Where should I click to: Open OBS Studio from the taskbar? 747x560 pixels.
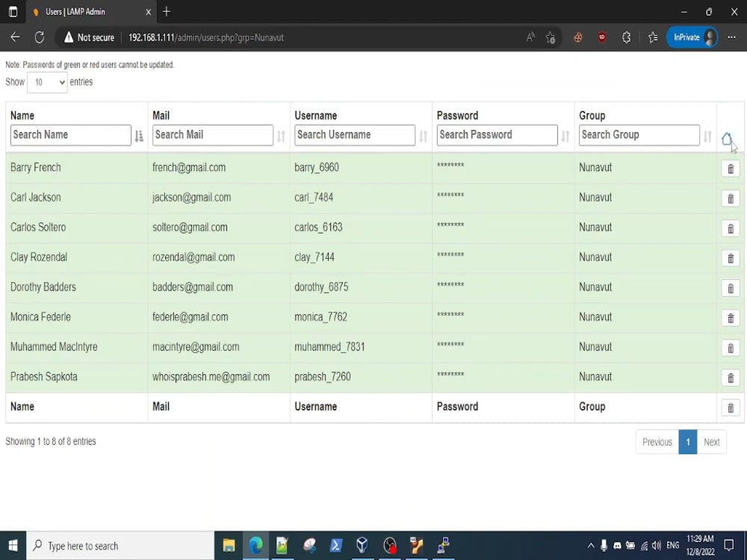click(x=389, y=546)
